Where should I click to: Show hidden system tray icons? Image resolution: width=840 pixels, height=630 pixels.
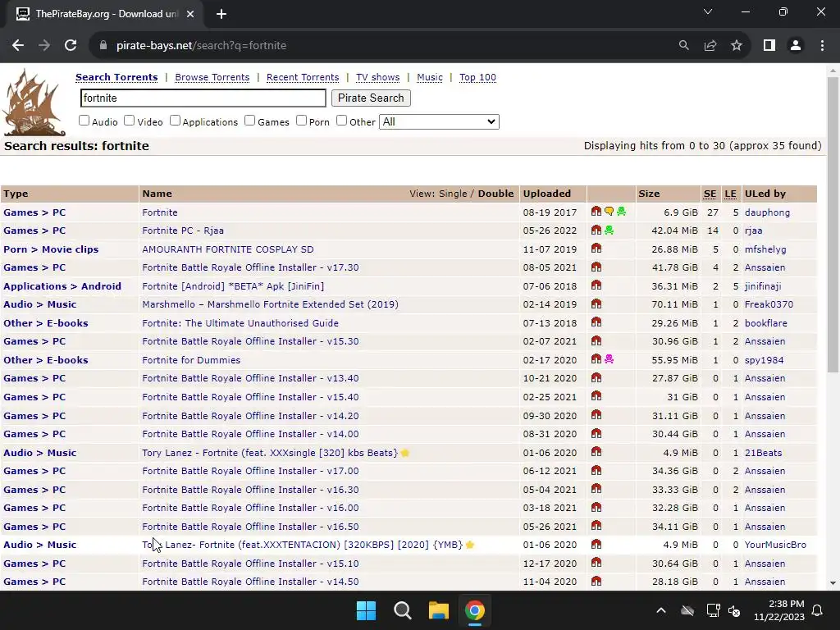tap(661, 610)
